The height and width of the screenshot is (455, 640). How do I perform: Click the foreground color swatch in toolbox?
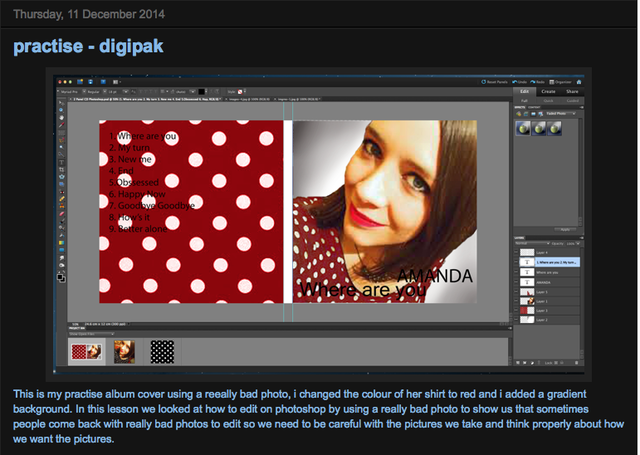tap(60, 276)
